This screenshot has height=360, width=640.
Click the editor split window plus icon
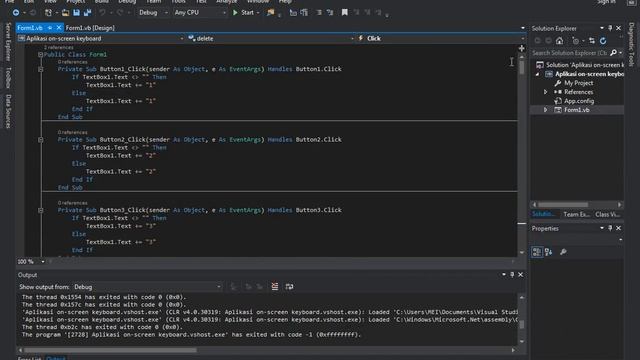tap(522, 49)
